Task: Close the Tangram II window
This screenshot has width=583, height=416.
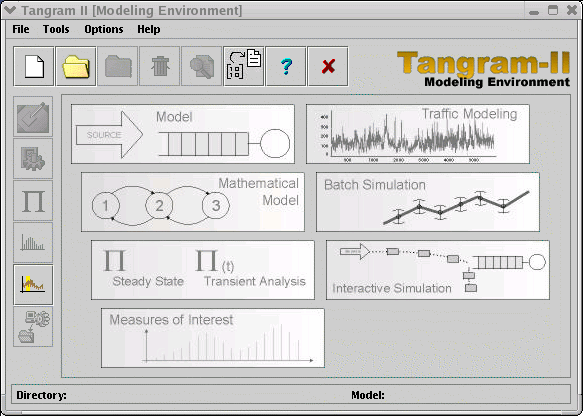Action: pos(572,10)
